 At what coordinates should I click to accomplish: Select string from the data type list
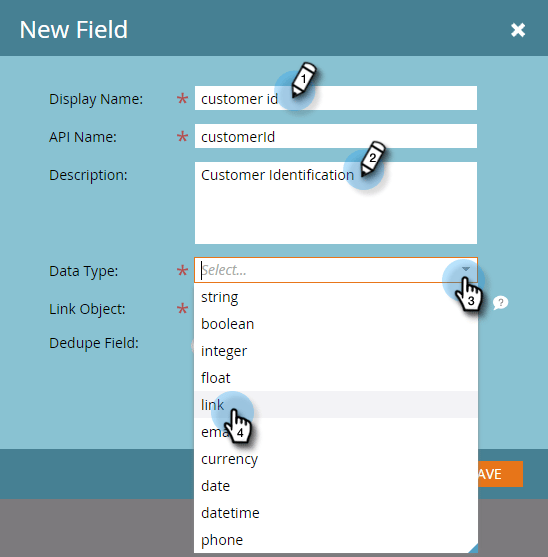point(336,297)
